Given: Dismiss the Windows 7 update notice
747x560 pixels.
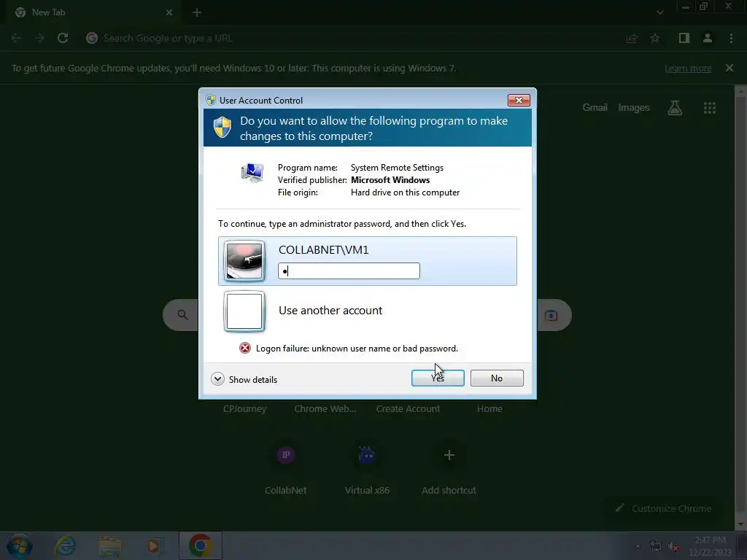Looking at the screenshot, I should 729,68.
